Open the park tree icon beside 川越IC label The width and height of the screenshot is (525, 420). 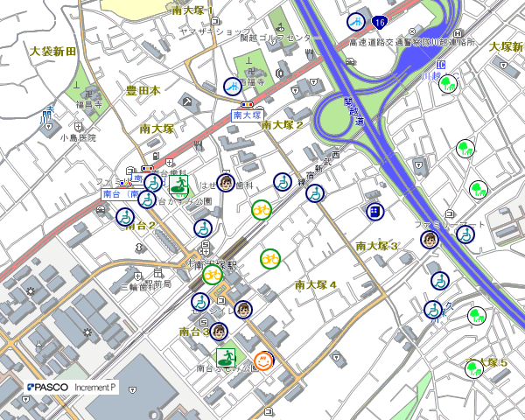(x=448, y=84)
